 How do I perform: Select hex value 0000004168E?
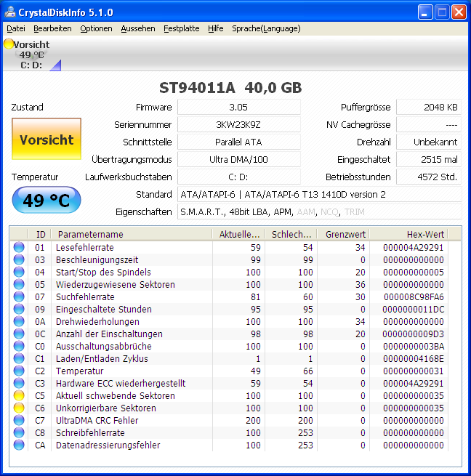414,358
